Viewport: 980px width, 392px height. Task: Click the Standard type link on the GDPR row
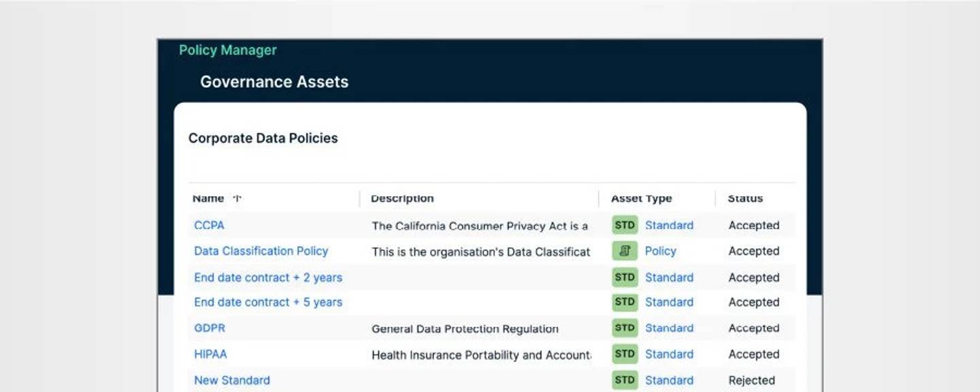coord(669,328)
